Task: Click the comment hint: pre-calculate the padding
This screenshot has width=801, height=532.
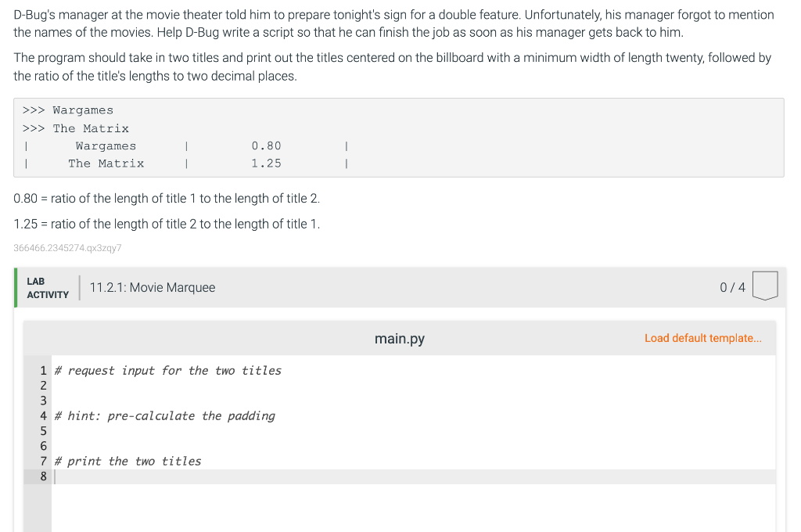Action: (164, 415)
